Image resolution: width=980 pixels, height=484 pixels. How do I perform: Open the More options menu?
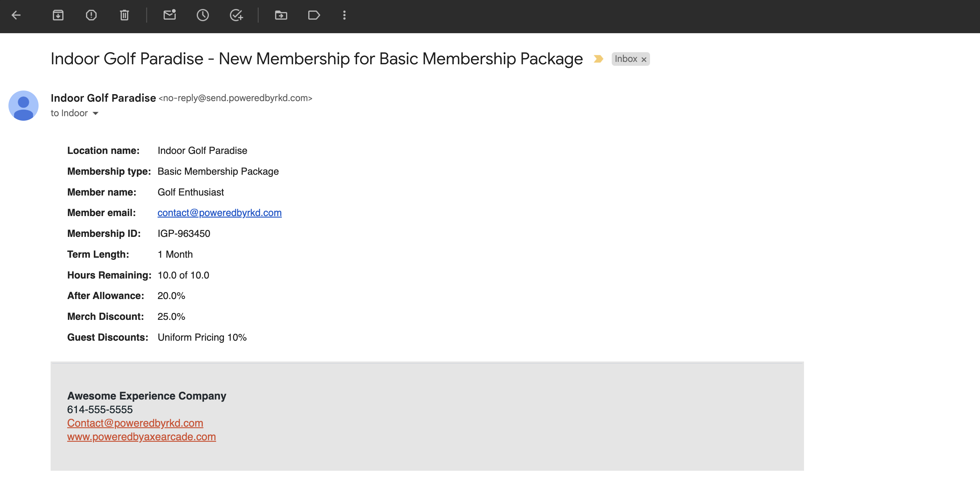[344, 15]
